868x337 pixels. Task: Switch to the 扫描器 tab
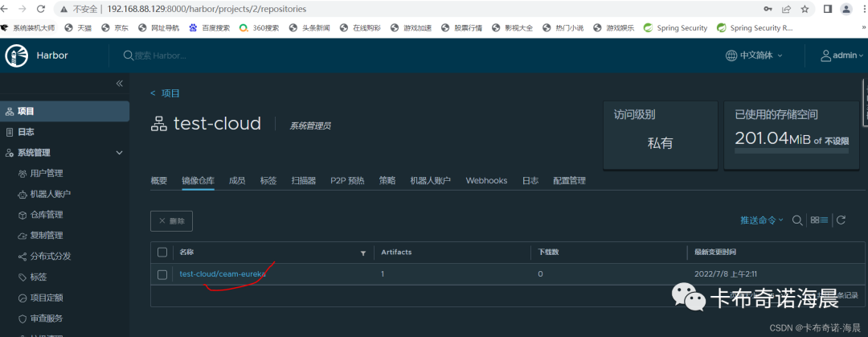(303, 181)
